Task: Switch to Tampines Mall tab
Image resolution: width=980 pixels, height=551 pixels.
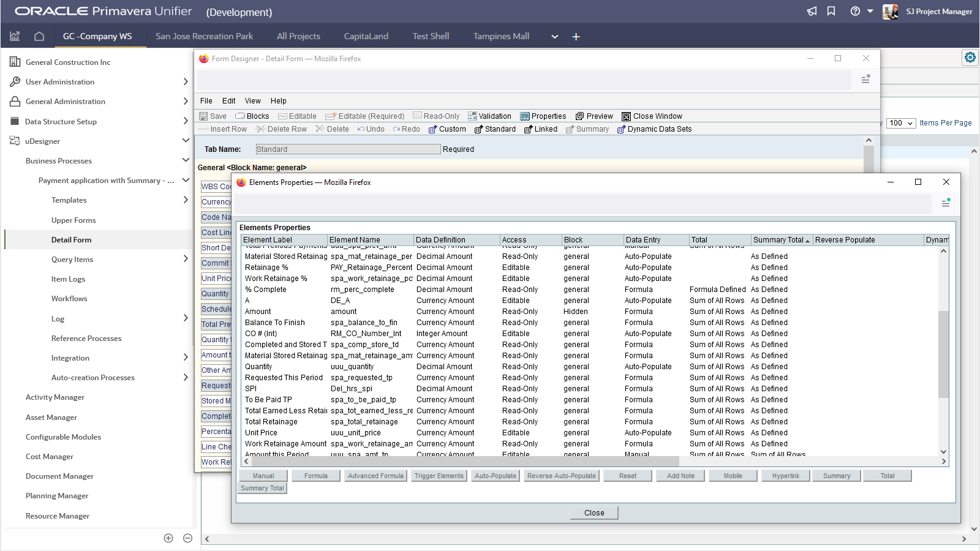Action: (501, 36)
